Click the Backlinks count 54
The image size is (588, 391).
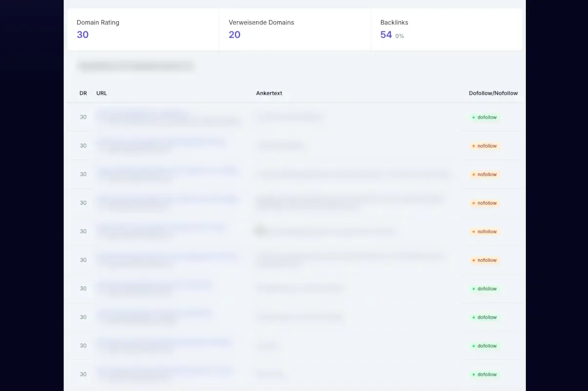pos(386,35)
